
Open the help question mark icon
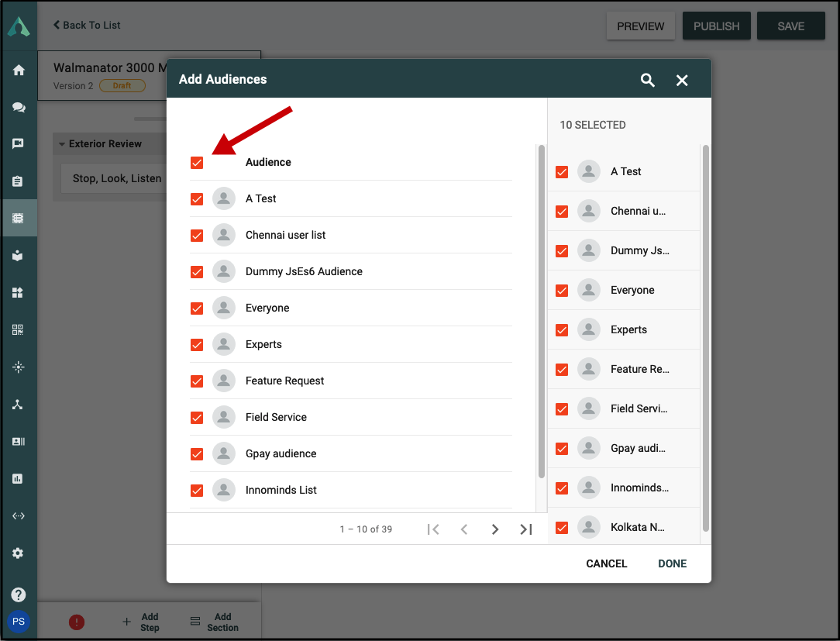(19, 594)
